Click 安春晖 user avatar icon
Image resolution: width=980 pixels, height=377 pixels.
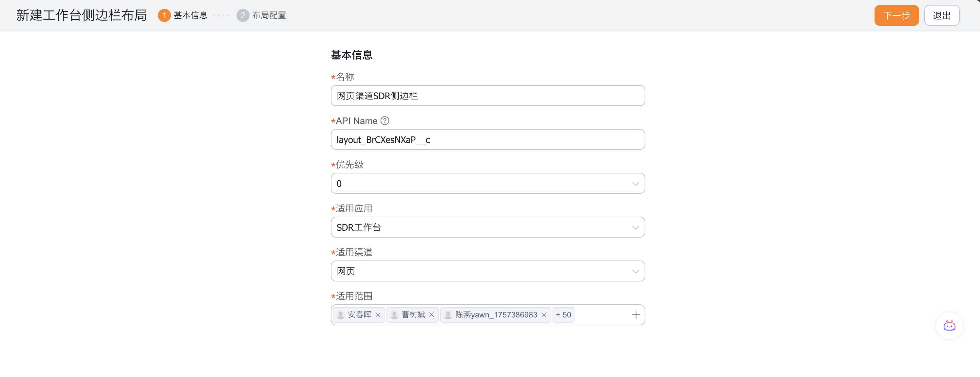pyautogui.click(x=341, y=315)
